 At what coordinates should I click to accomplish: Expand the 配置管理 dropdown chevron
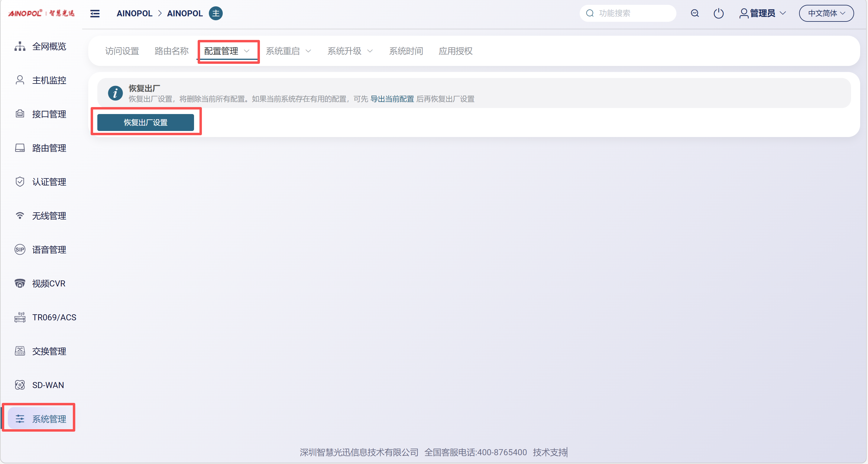[x=247, y=51]
